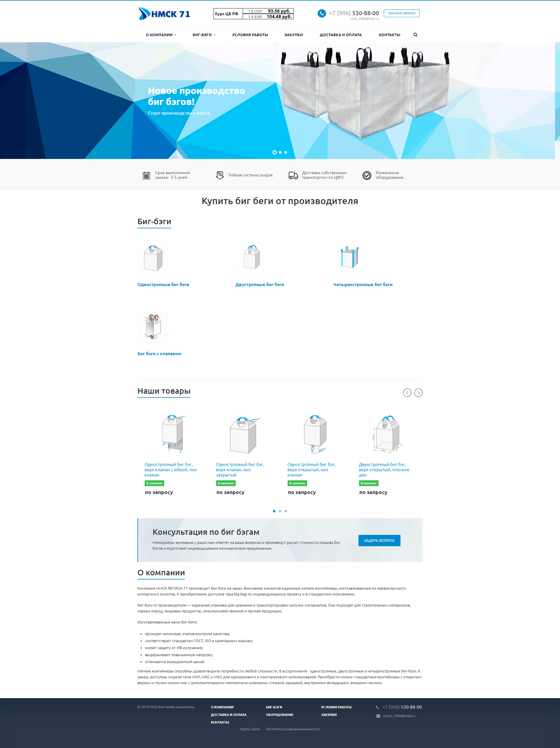Open product верх клапан, низ закрытый
This screenshot has width=560, height=748.
pyautogui.click(x=240, y=470)
